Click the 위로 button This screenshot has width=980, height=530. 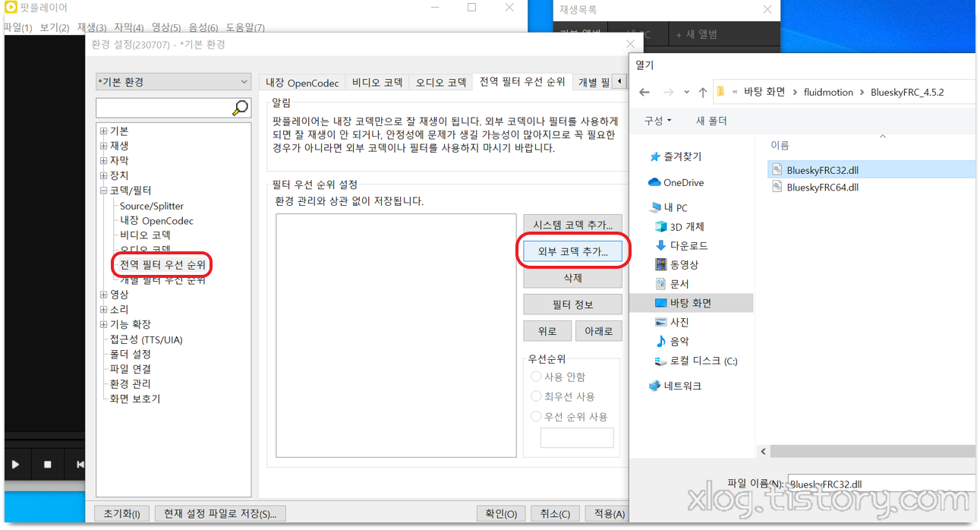coord(547,331)
